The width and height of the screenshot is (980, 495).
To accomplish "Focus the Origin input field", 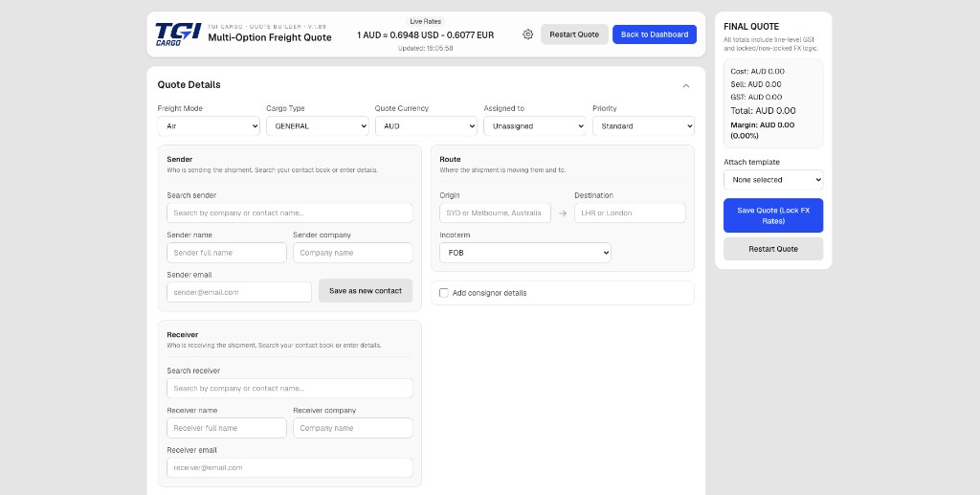I will click(495, 214).
